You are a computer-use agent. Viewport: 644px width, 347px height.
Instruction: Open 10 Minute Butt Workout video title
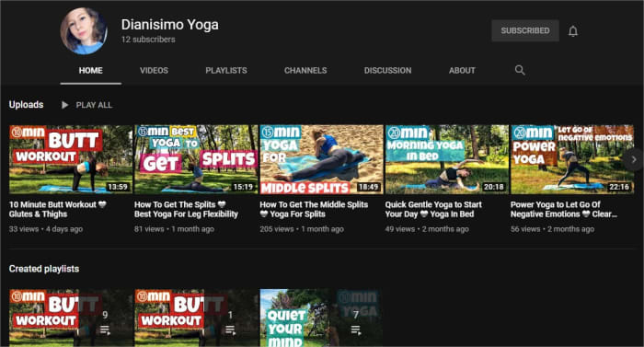(57, 209)
